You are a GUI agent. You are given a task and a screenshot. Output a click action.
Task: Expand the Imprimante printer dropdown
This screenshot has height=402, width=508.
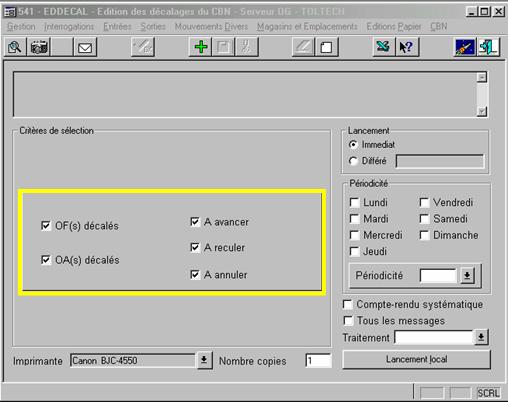[x=204, y=361]
